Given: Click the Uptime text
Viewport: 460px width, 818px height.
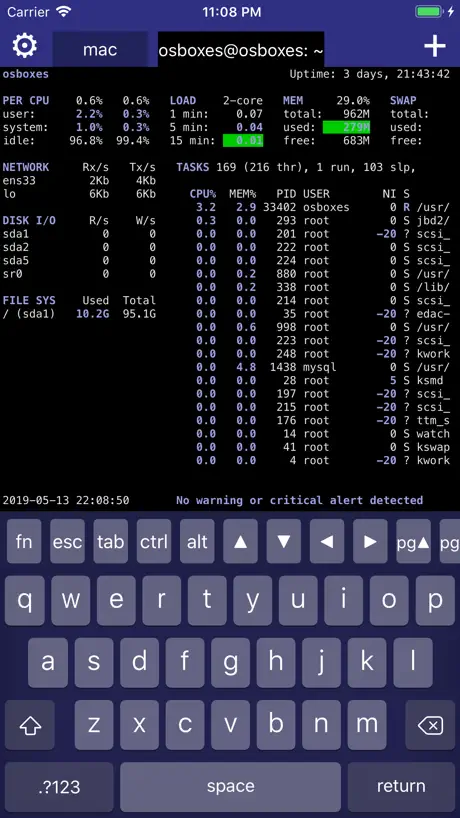Looking at the screenshot, I should [370, 74].
